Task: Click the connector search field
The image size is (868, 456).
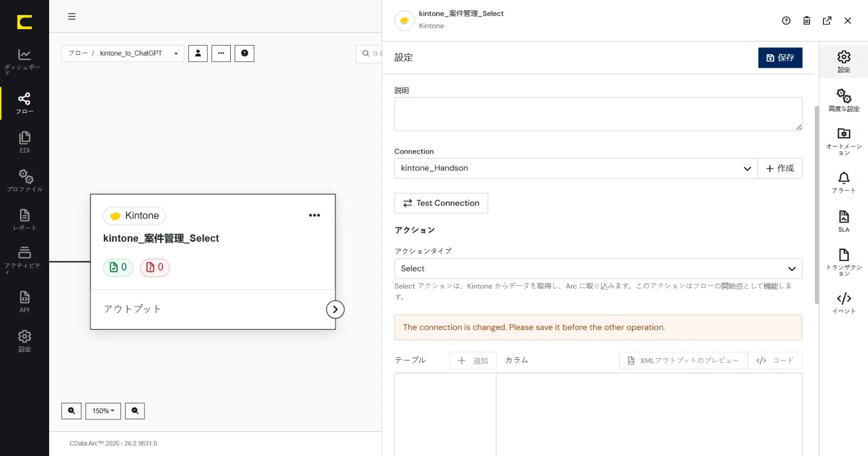Action: click(x=370, y=54)
